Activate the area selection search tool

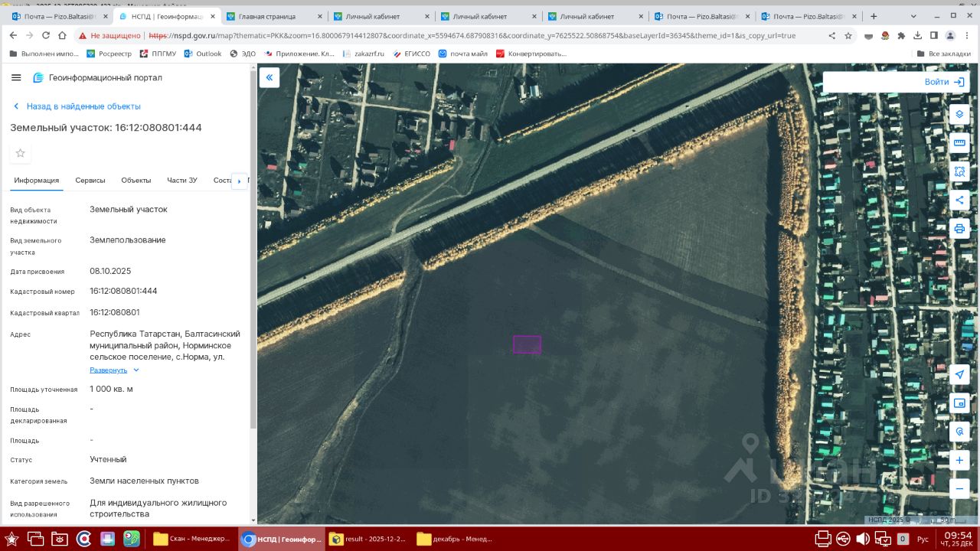tap(959, 171)
